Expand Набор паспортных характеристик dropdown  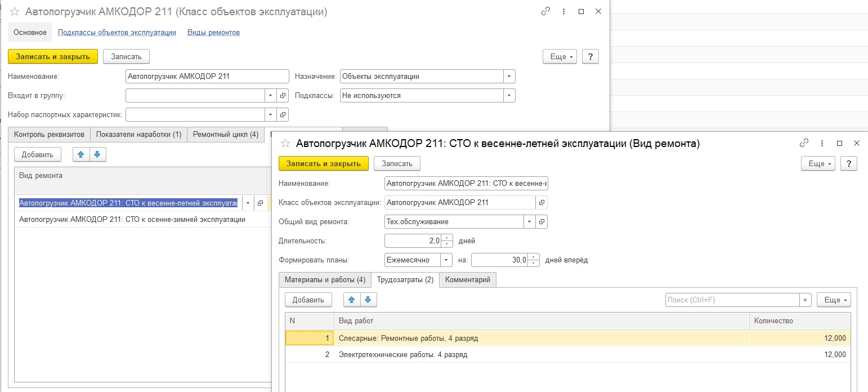[x=270, y=115]
